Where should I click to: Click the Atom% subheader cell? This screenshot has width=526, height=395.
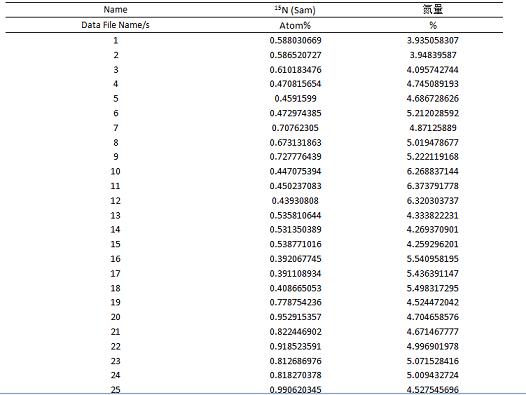point(295,26)
